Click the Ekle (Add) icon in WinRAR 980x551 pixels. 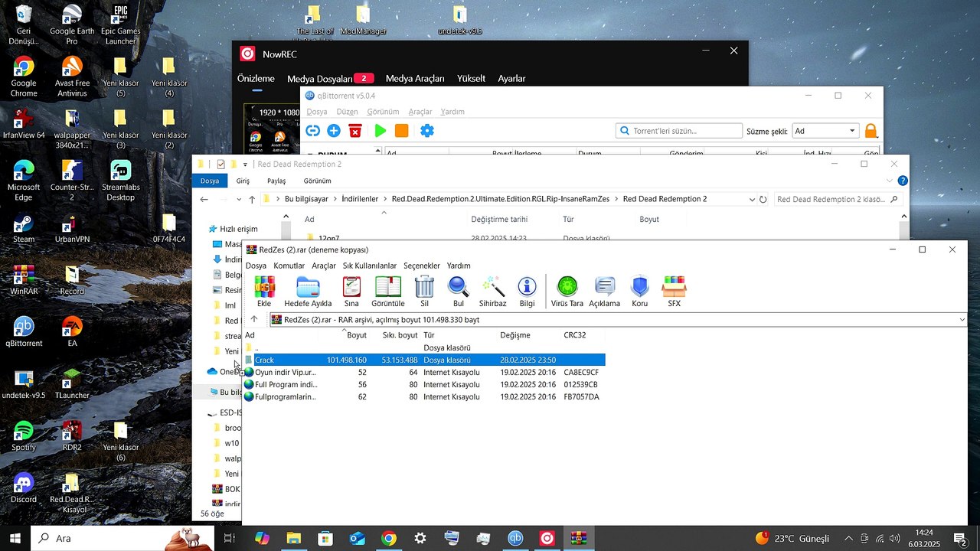[264, 291]
